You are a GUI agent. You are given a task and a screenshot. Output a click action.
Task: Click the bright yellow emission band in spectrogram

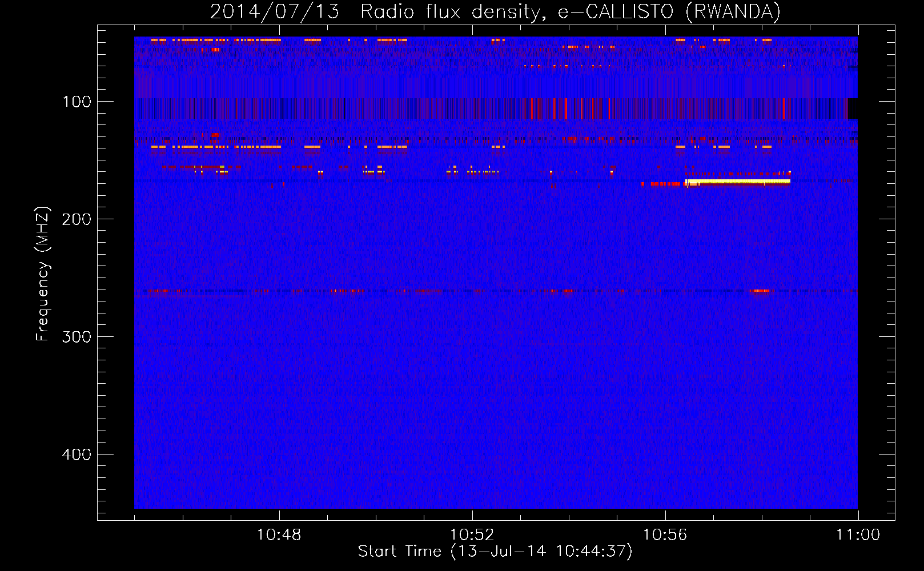tap(738, 182)
